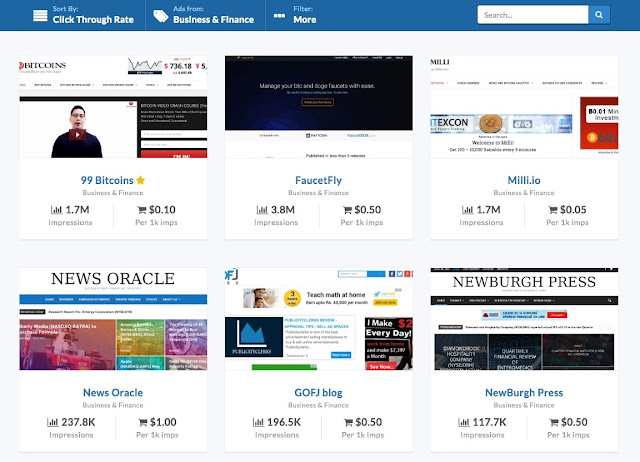This screenshot has height=462, width=640.
Task: Click the magnifier search button
Action: 599,15
